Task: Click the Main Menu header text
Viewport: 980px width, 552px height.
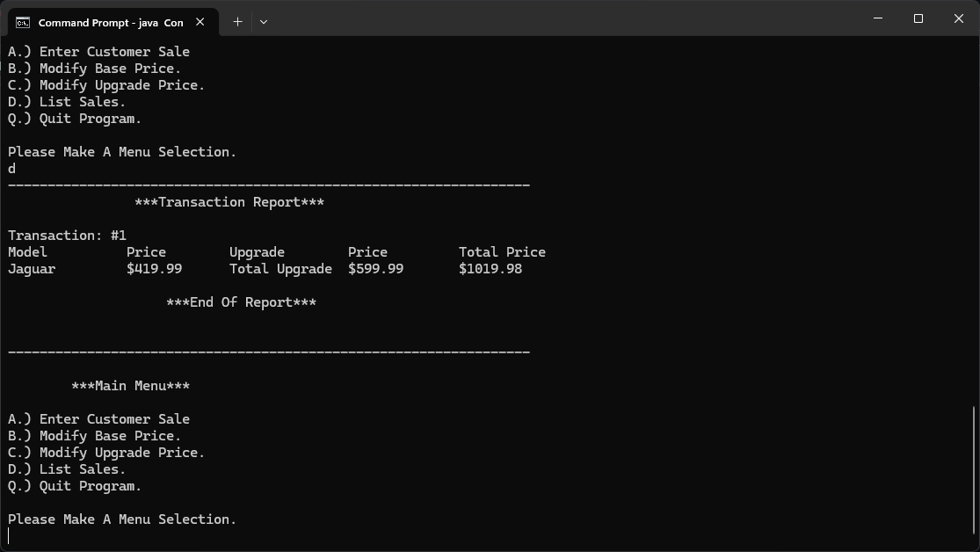Action: point(132,385)
